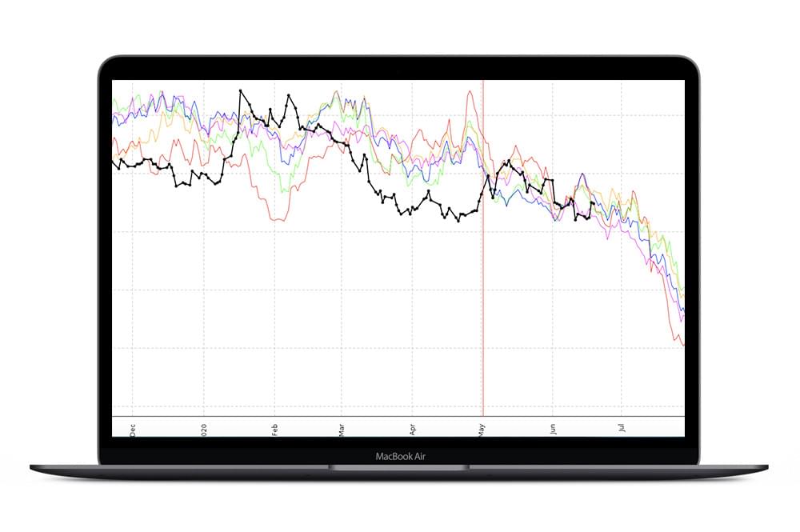Viewport: 800px width, 532px height.
Task: Select the Jun axis label
Action: tap(552, 428)
